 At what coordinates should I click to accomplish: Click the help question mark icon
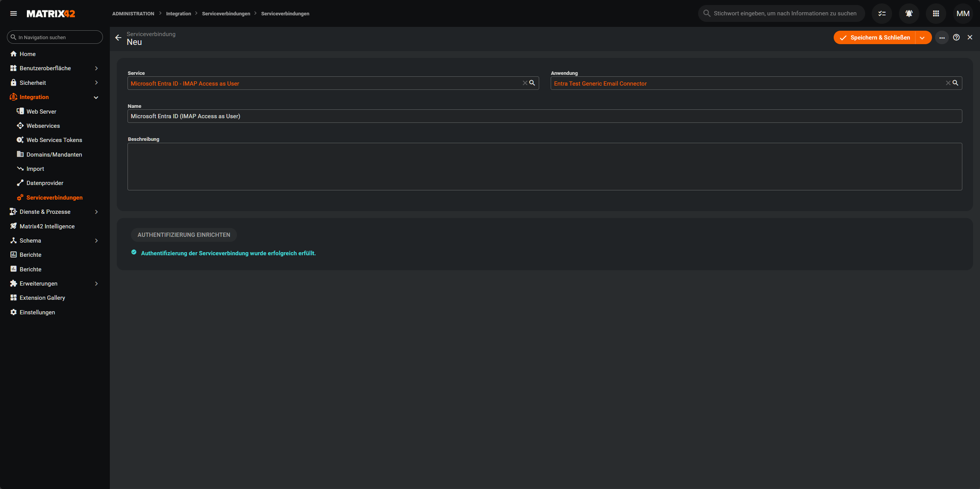pyautogui.click(x=956, y=37)
